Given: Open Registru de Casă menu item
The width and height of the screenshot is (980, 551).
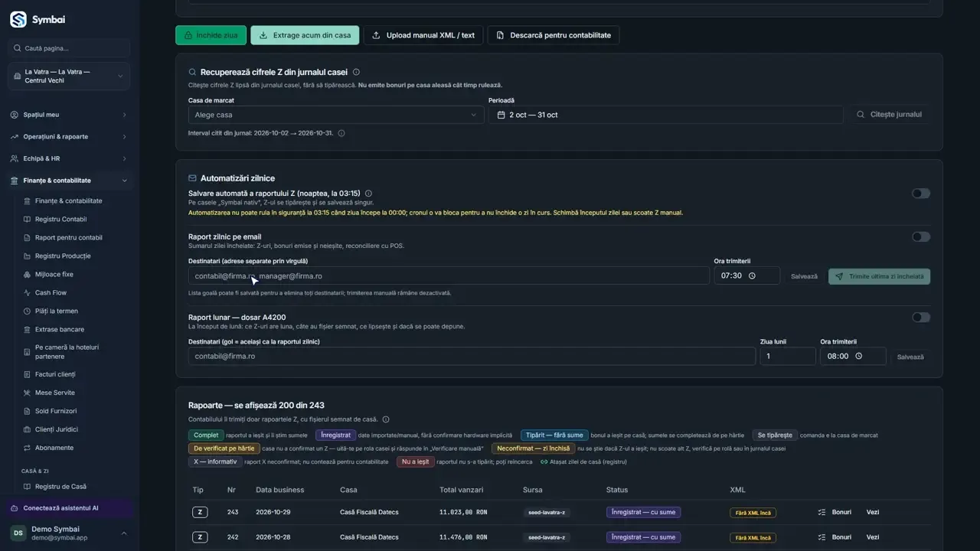Looking at the screenshot, I should (x=60, y=487).
